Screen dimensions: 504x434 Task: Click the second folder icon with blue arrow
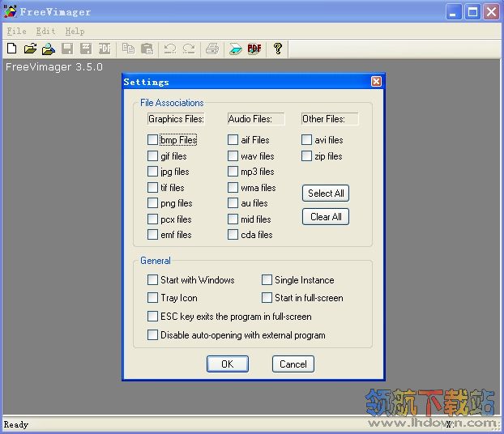click(49, 49)
